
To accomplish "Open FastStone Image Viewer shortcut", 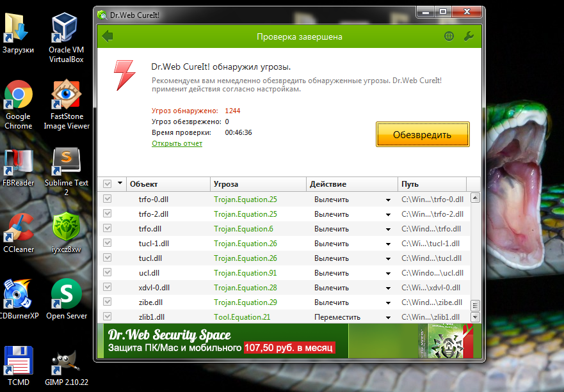I will (x=67, y=105).
